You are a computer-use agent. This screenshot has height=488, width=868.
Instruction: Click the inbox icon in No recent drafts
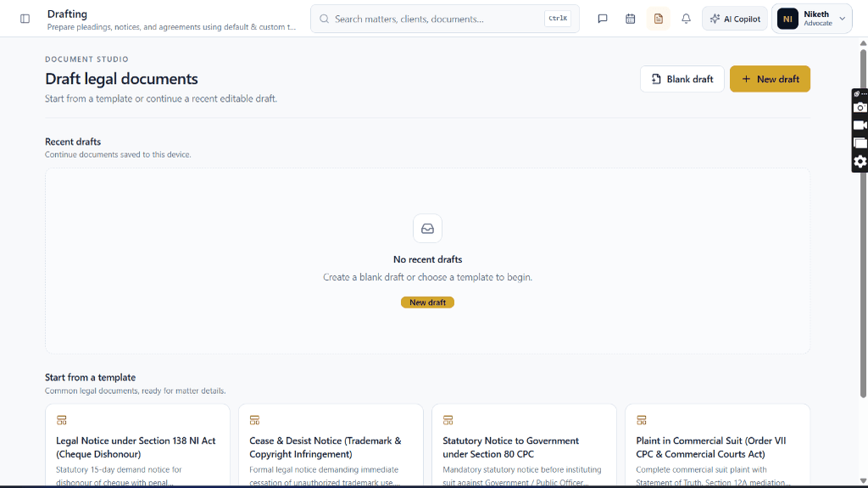pyautogui.click(x=427, y=229)
